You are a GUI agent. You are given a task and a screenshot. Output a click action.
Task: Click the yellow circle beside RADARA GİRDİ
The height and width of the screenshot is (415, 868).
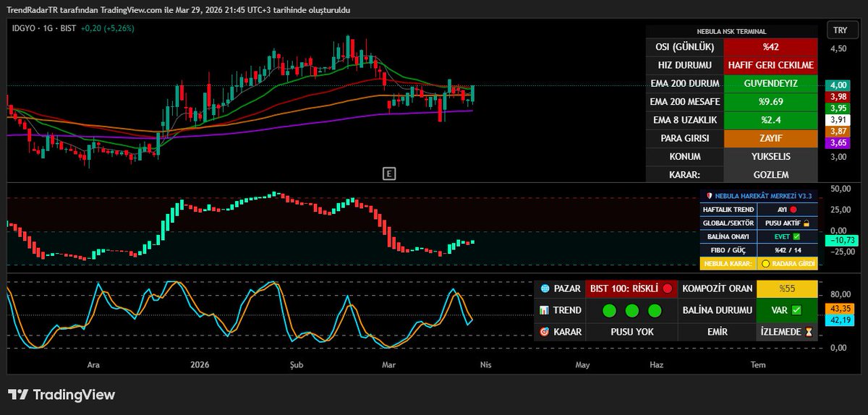(x=765, y=264)
